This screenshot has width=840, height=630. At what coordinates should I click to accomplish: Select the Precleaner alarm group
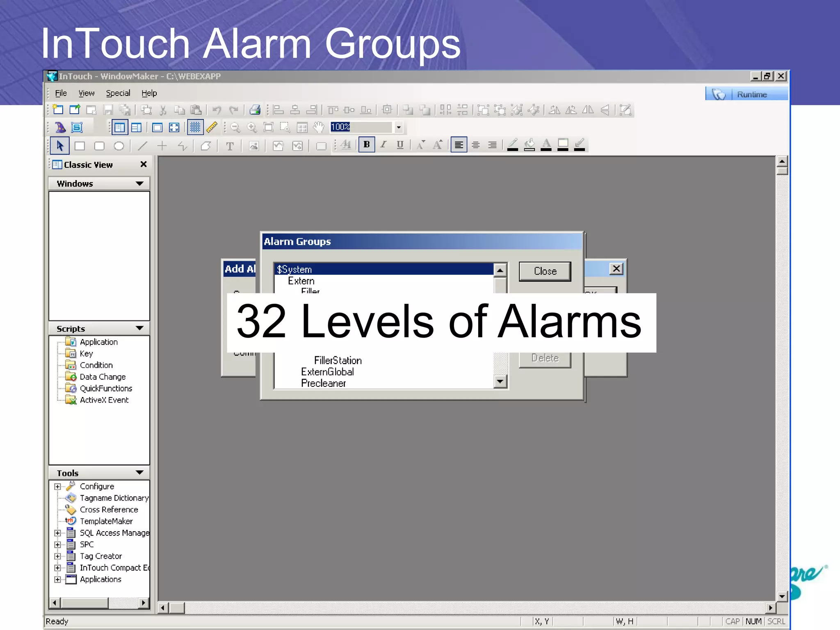click(x=323, y=383)
